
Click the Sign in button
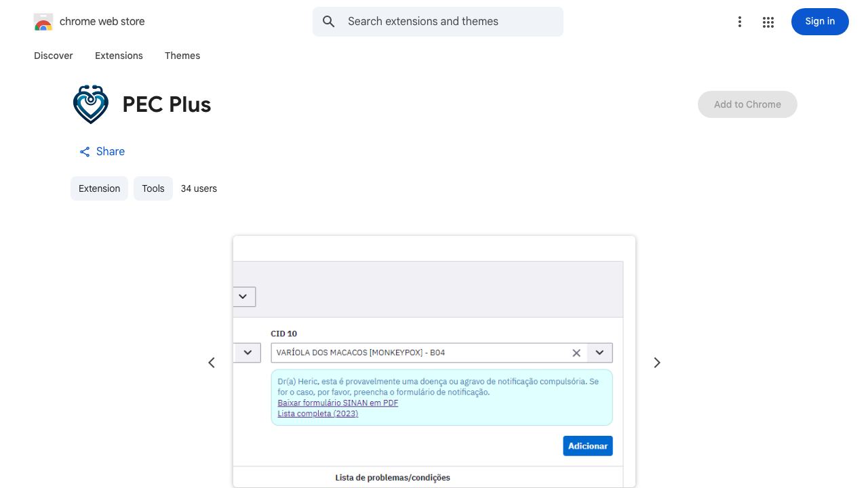tap(820, 22)
